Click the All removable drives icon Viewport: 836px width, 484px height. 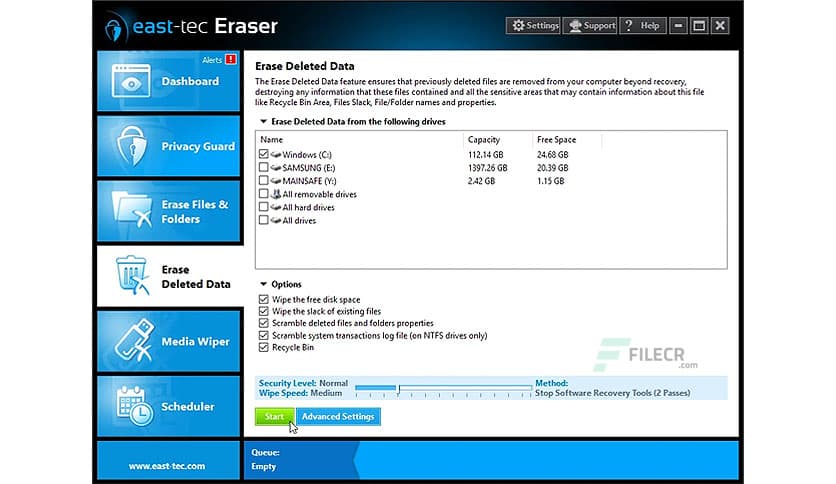276,194
